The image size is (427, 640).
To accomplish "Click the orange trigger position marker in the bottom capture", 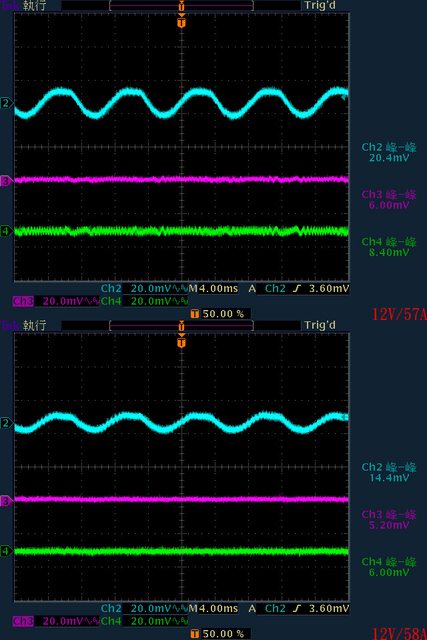I will 182,341.
